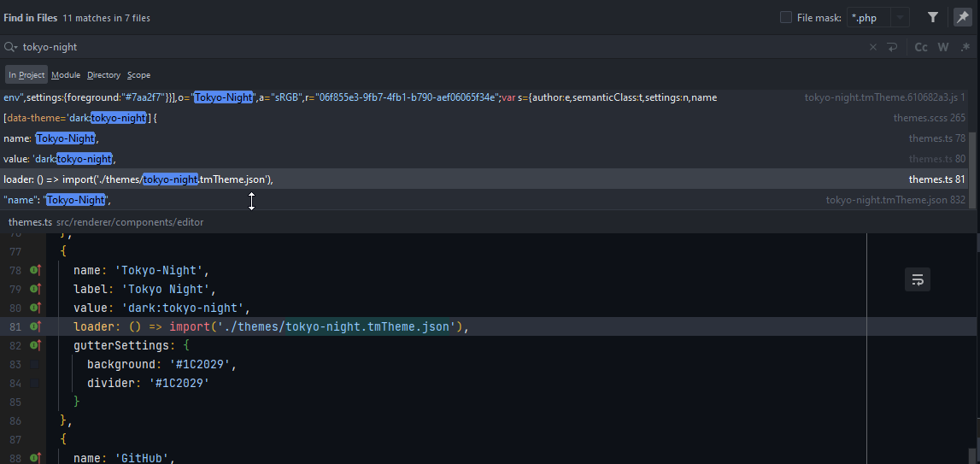980x464 pixels.
Task: Click VCS change marker on line 81
Action: [x=35, y=326]
